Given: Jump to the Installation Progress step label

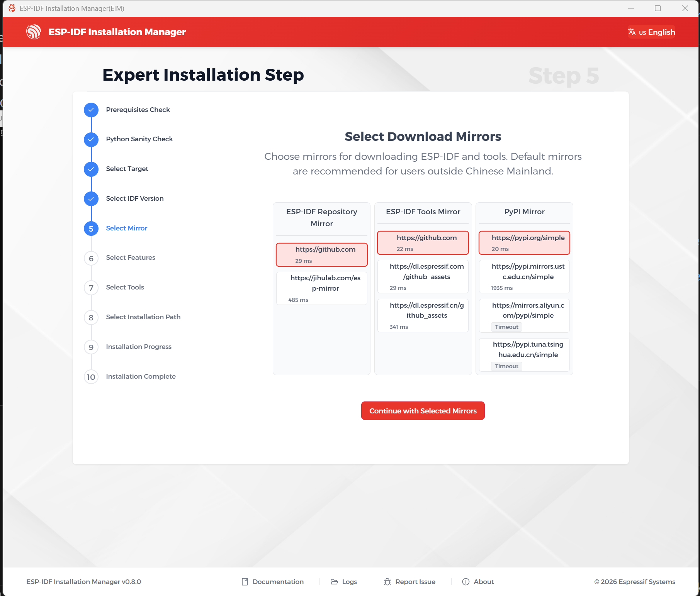Looking at the screenshot, I should coord(139,347).
